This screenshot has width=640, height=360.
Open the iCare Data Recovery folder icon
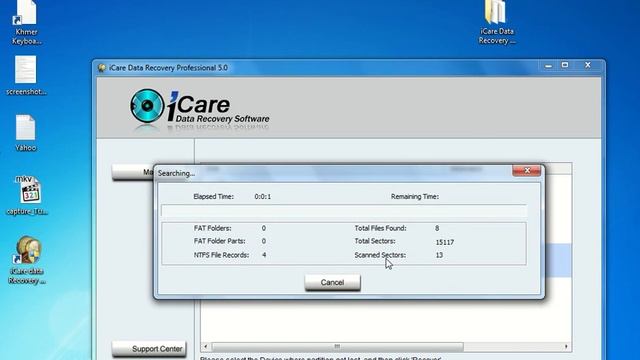(x=496, y=22)
